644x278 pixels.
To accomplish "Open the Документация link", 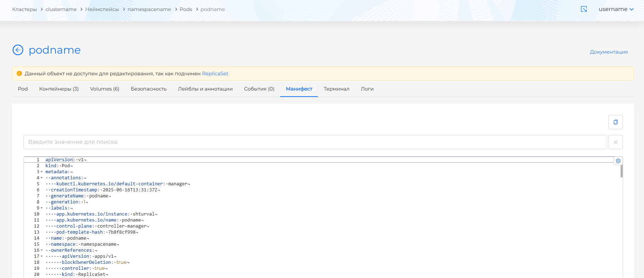I will tap(609, 52).
